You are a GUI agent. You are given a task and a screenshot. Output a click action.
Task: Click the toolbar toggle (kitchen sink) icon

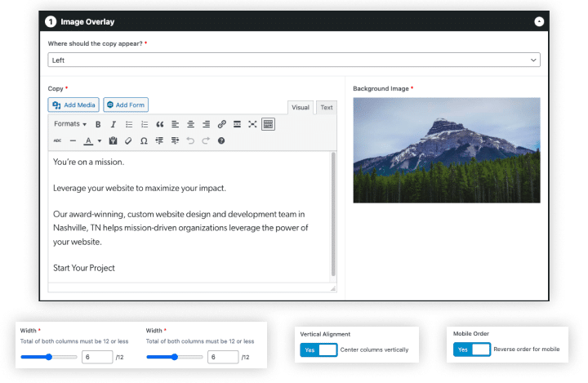click(x=268, y=124)
